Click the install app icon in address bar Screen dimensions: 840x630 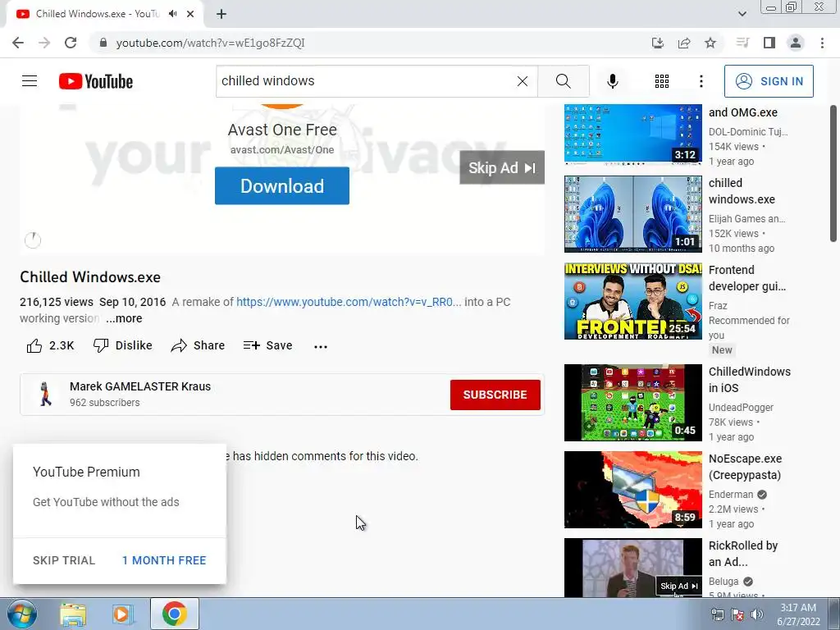point(657,43)
